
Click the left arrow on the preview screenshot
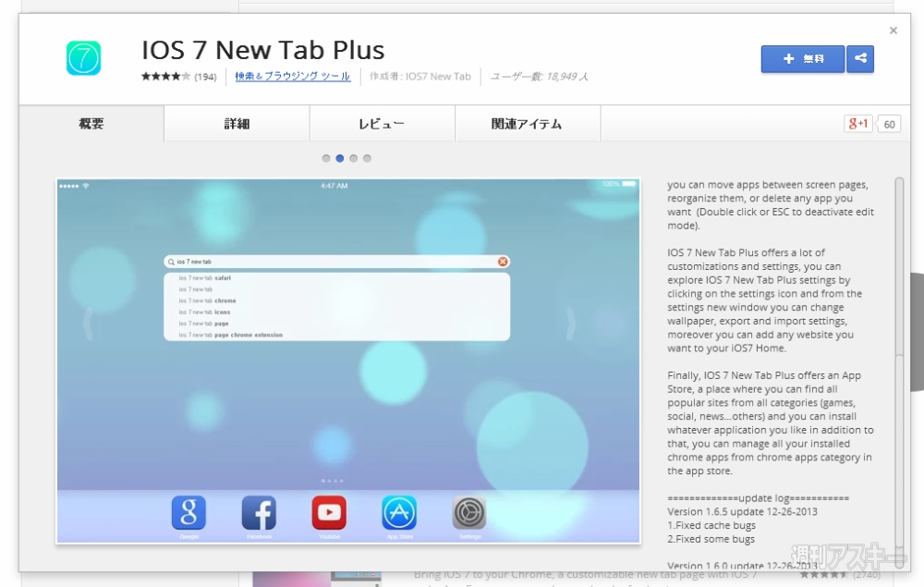point(89,324)
